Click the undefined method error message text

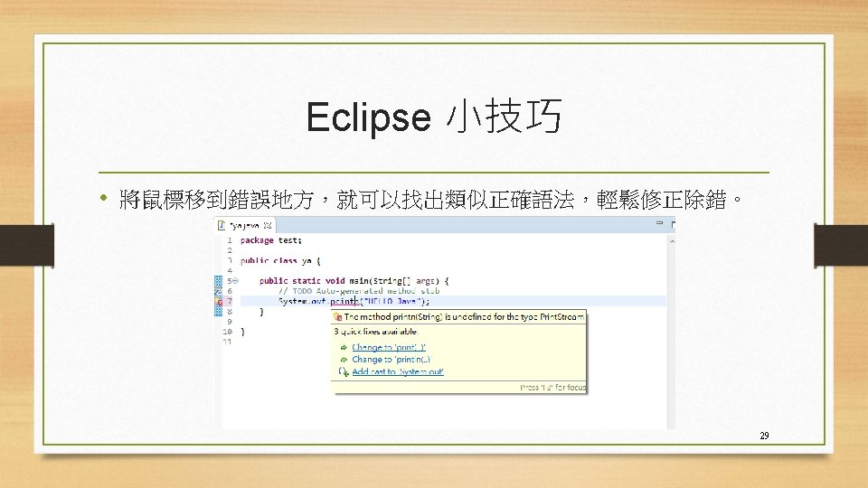pyautogui.click(x=464, y=317)
